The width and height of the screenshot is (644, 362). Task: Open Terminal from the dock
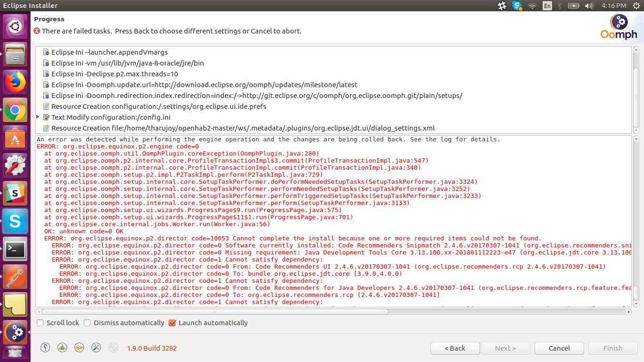(15, 249)
